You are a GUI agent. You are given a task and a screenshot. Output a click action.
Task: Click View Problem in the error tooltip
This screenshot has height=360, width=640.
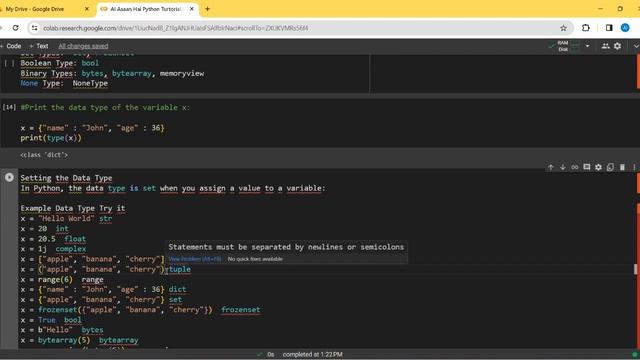click(x=195, y=259)
